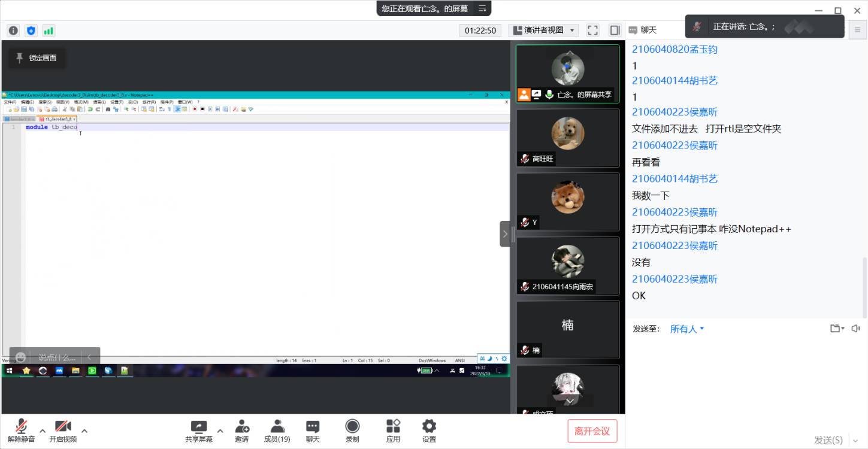Check the green network signal icon
This screenshot has height=449, width=868.
(49, 31)
